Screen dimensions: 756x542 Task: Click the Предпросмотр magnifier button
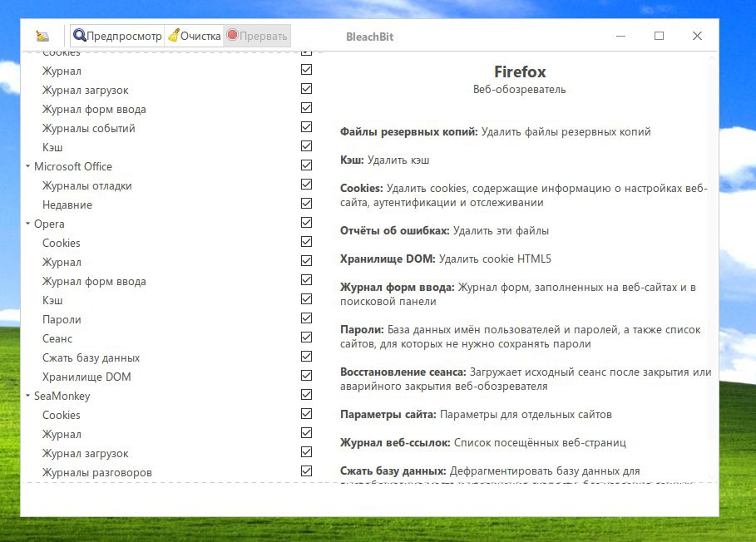pyautogui.click(x=117, y=36)
